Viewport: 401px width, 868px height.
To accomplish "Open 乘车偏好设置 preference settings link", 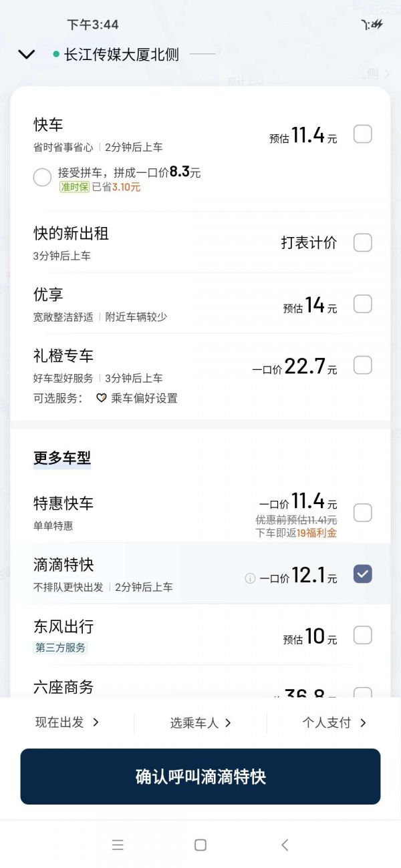I will click(144, 398).
